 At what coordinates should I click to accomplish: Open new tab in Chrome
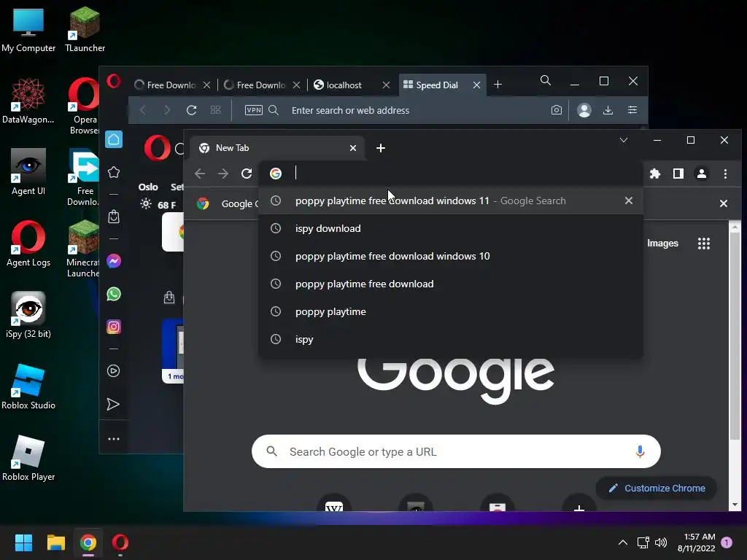tap(380, 148)
